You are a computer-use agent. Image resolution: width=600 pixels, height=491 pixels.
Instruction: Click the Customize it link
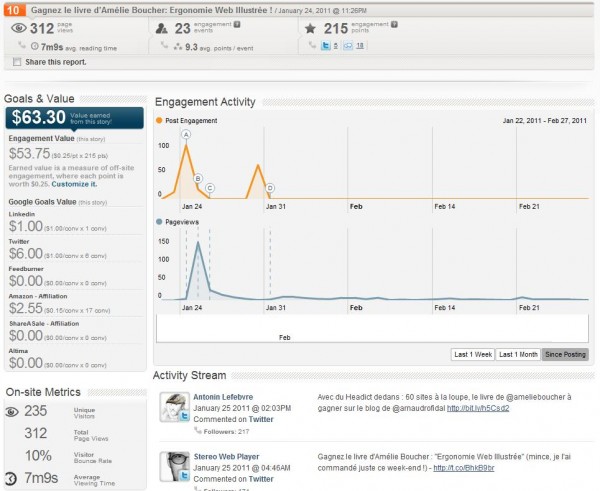(x=74, y=184)
